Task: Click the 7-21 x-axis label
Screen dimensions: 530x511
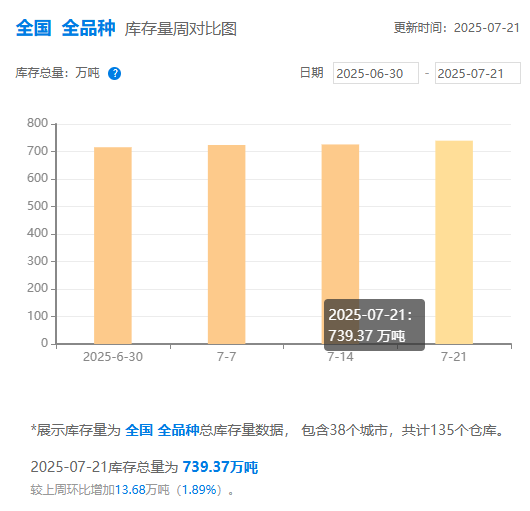Action: [x=454, y=357]
